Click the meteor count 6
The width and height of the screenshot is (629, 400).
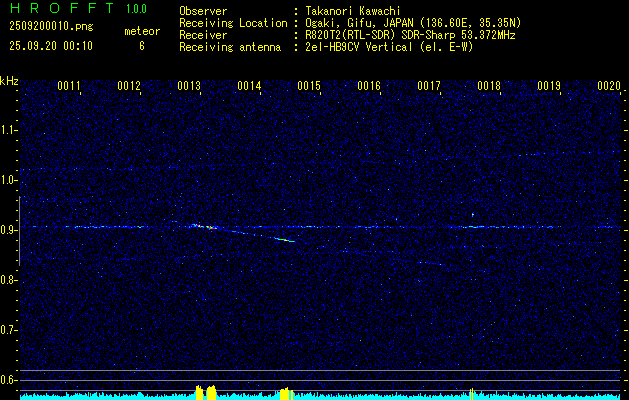pos(142,46)
